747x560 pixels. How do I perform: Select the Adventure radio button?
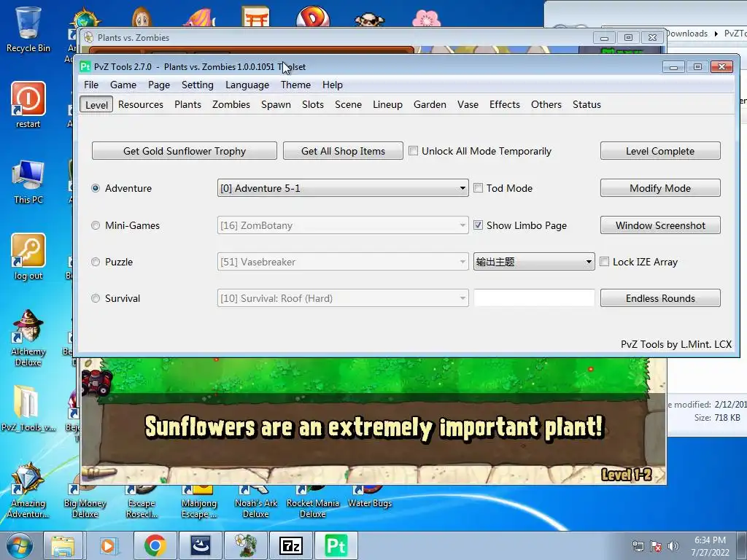coord(96,188)
